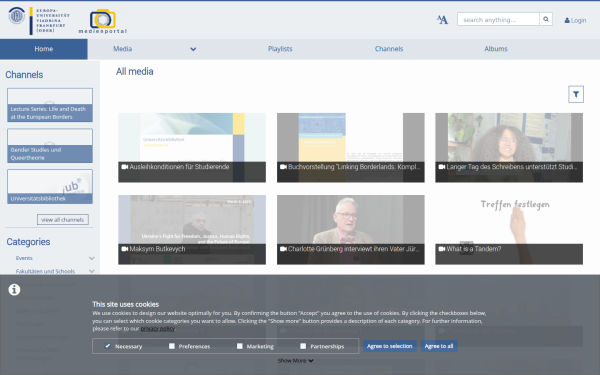This screenshot has height=375, width=600.
Task: Open the medienportal camera logo
Action: pos(103,21)
